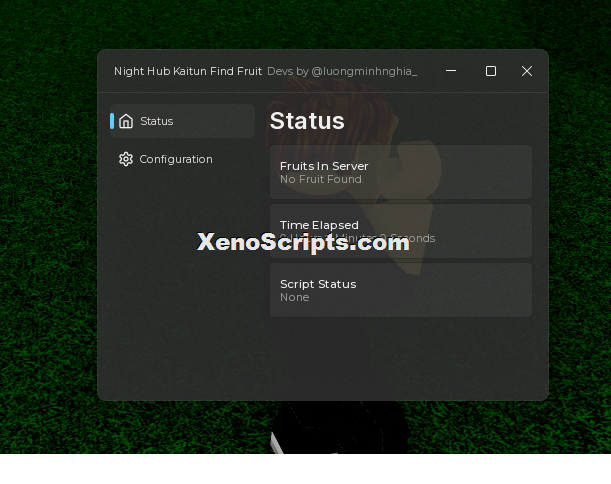Click the large Status page heading
The image size is (611, 484).
click(x=307, y=121)
